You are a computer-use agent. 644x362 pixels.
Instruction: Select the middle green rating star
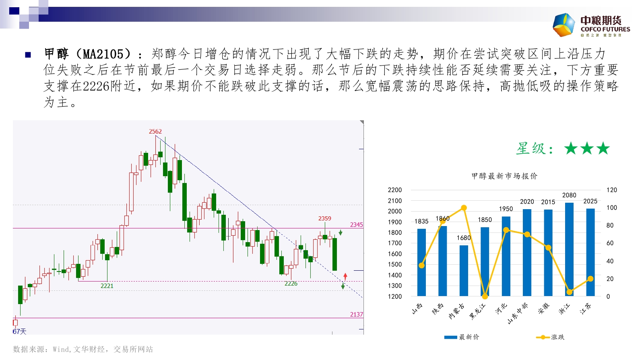587,148
